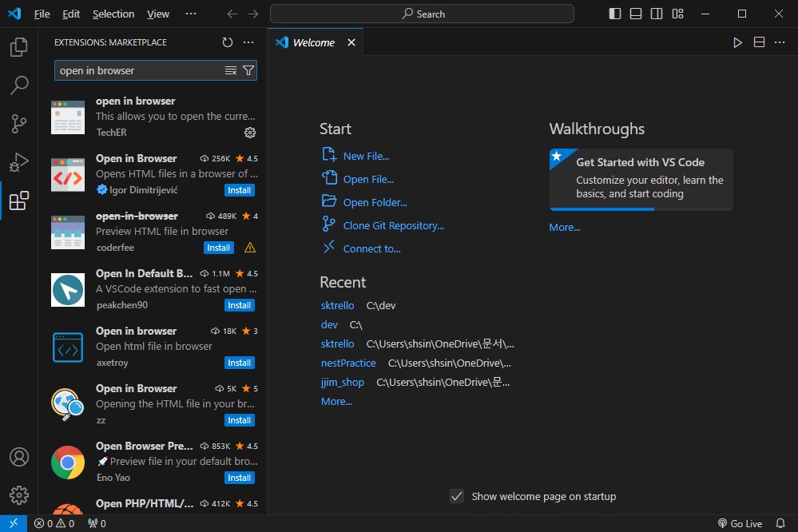Open the Customize Layout icon
This screenshot has height=532, width=798.
tap(677, 14)
